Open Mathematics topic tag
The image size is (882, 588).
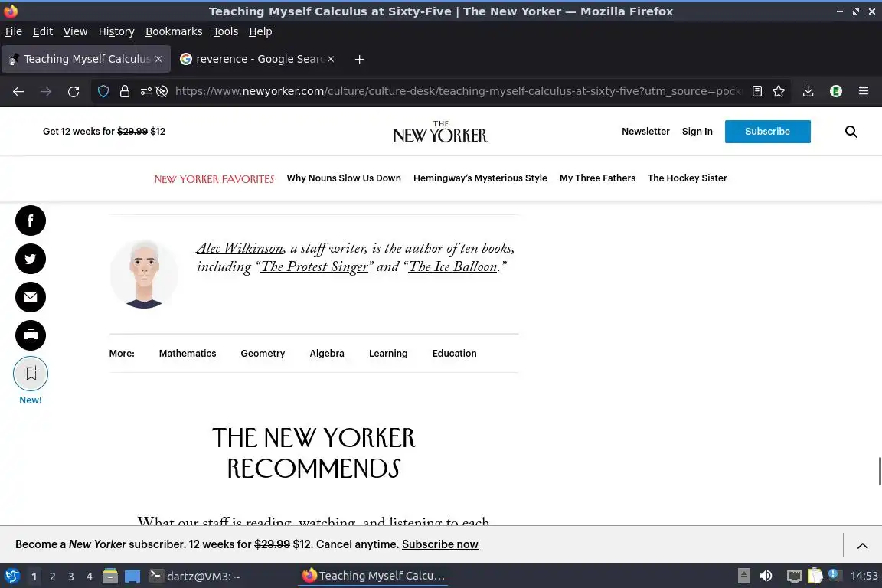click(x=188, y=354)
